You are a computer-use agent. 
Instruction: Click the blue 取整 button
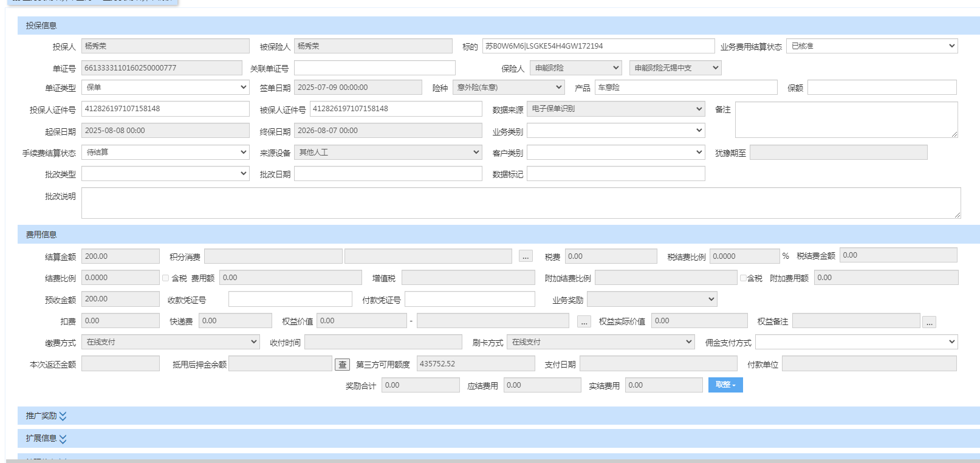(725, 385)
